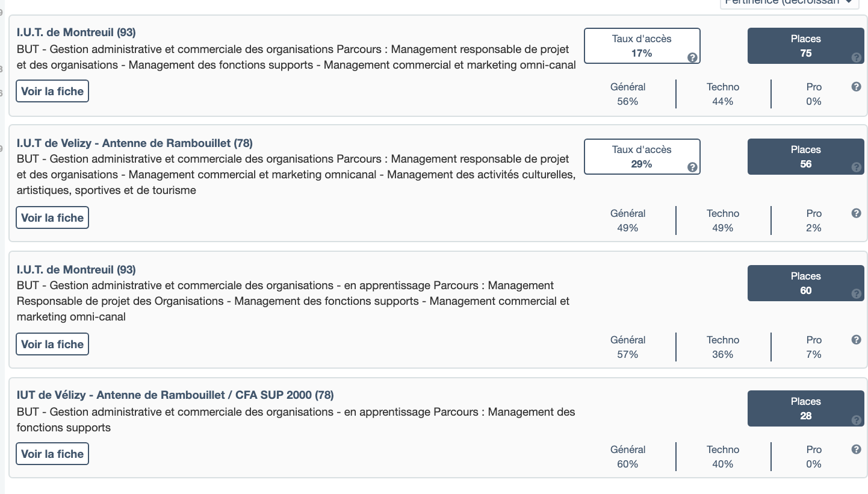Click I.U.T de Velizy - Antenne de Rambouillet title
This screenshot has height=494, width=868.
[135, 143]
